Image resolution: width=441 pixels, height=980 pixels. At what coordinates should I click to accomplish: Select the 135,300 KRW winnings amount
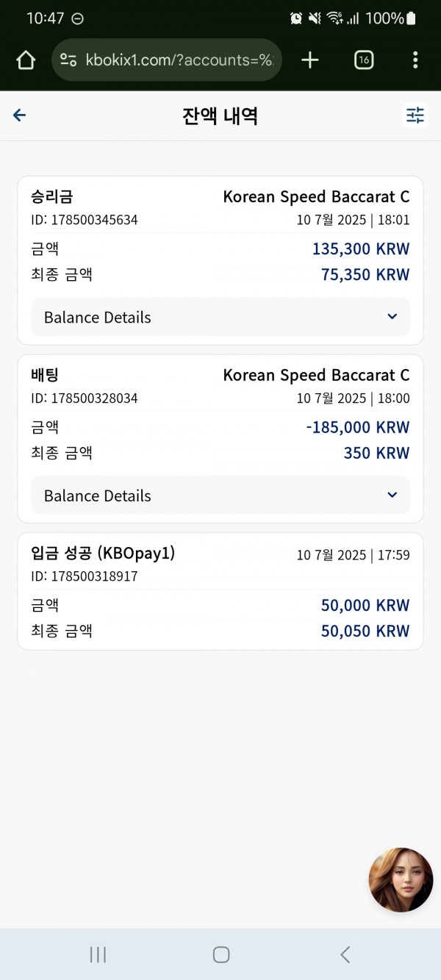[x=361, y=249]
